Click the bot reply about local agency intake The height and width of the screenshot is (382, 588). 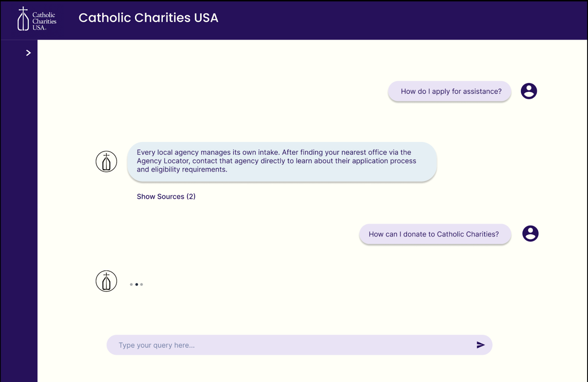(x=282, y=161)
